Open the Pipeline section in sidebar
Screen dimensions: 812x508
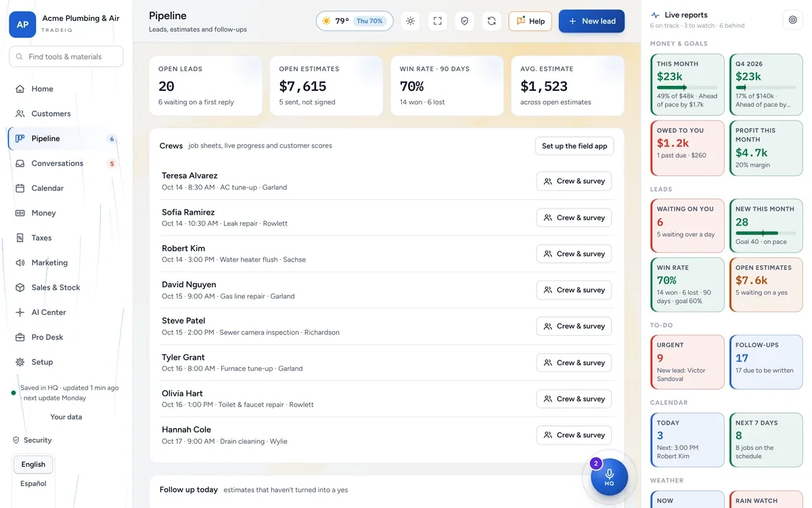click(66, 139)
